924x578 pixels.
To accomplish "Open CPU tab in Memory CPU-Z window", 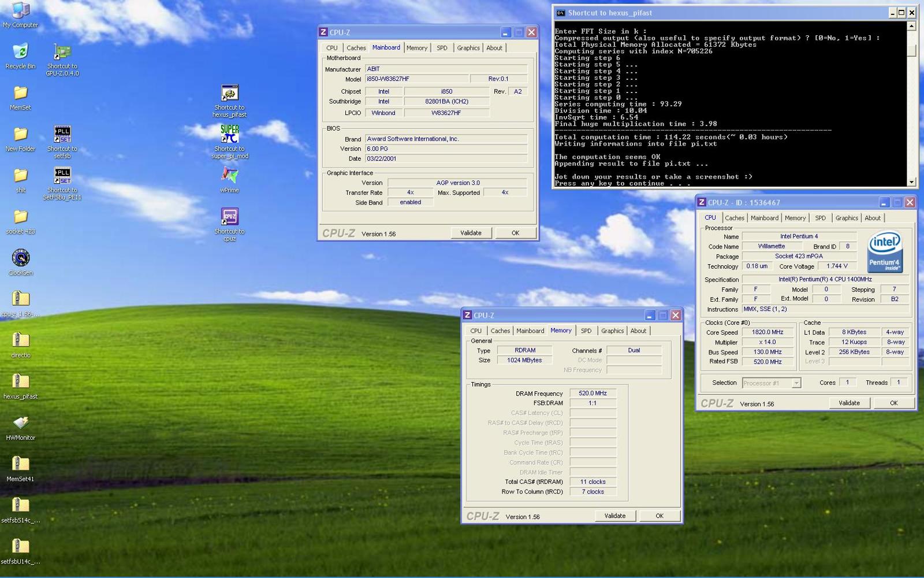I will 476,331.
